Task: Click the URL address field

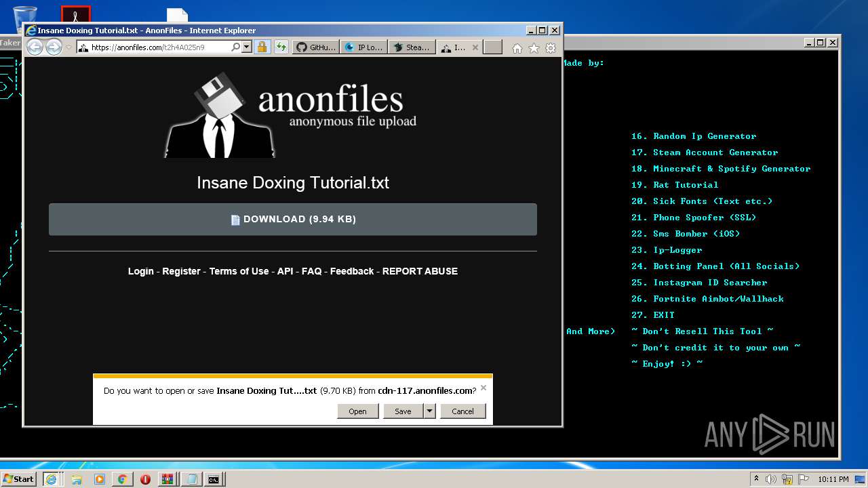Action: [159, 47]
